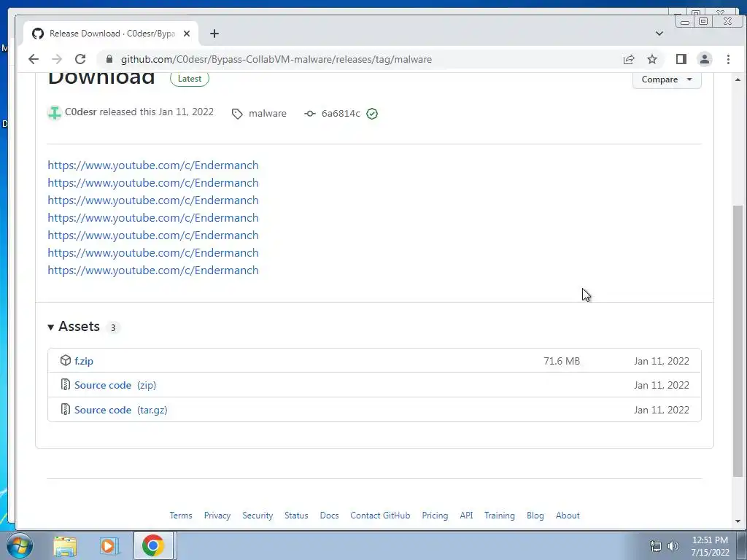Click the zip file icon for Source code (zip)
747x560 pixels.
click(66, 384)
